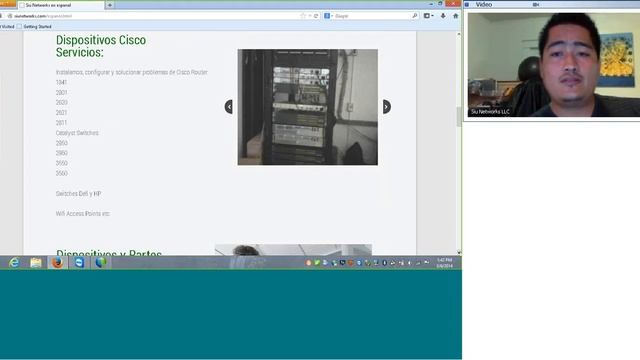Image resolution: width=640 pixels, height=360 pixels.
Task: Click the Bluetooth icon in system tray
Action: (384, 263)
